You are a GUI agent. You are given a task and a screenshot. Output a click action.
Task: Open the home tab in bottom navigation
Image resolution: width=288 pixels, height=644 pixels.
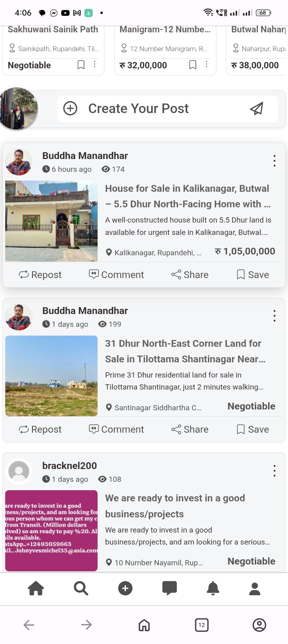36,588
